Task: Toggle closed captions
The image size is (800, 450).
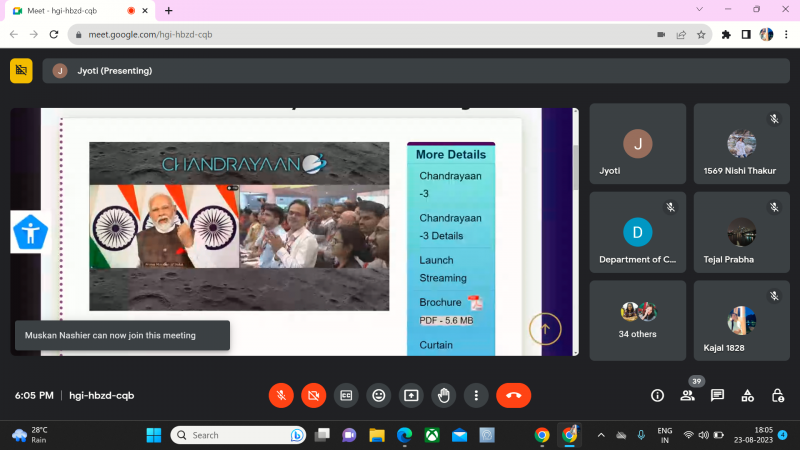Action: click(346, 395)
